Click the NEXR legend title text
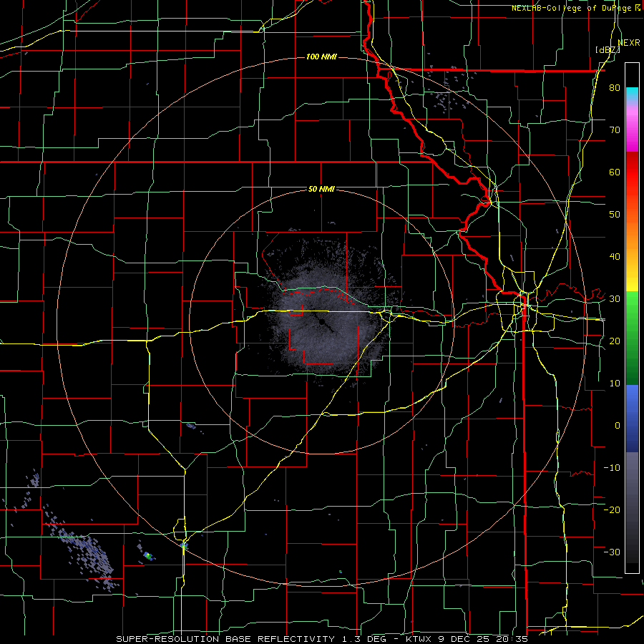Image resolution: width=644 pixels, height=644 pixels. coord(629,42)
